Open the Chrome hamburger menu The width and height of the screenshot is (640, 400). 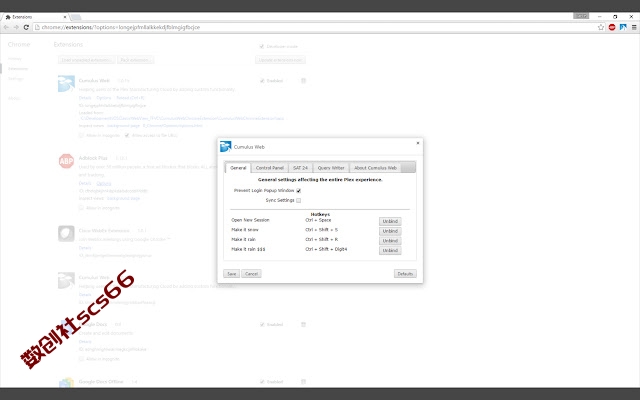coord(634,27)
